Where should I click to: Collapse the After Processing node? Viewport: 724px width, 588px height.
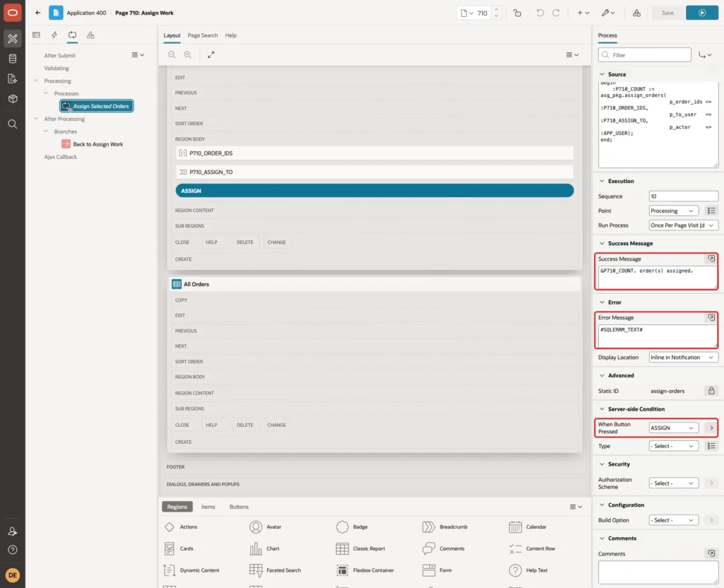tap(35, 119)
